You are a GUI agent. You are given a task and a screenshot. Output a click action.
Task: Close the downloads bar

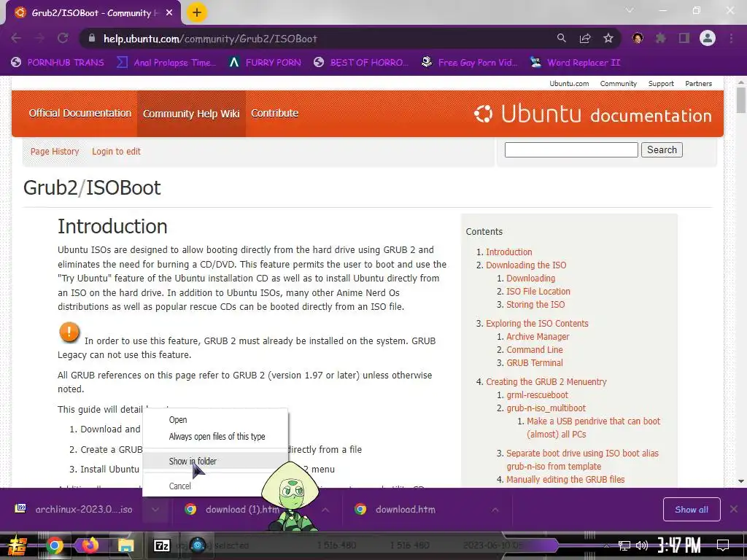click(734, 509)
